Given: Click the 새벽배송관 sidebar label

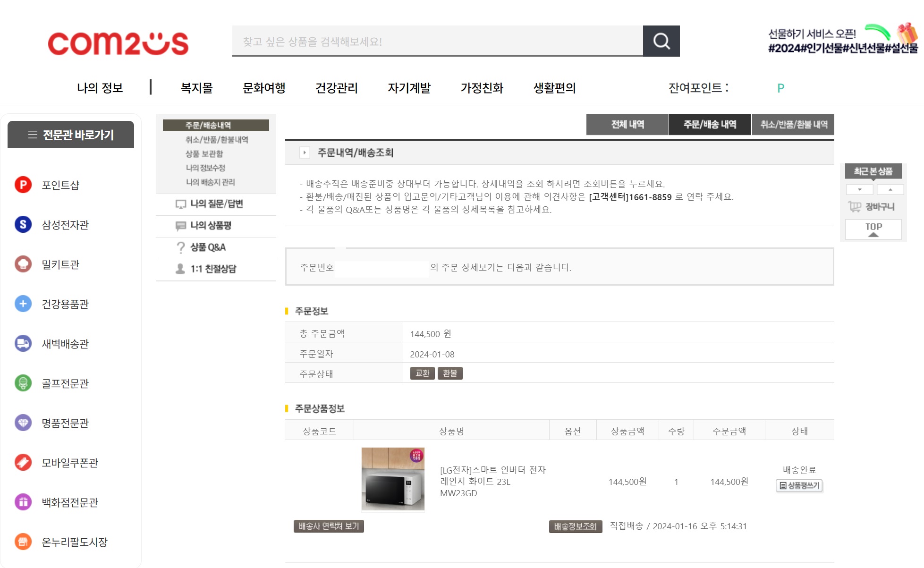Looking at the screenshot, I should (65, 344).
